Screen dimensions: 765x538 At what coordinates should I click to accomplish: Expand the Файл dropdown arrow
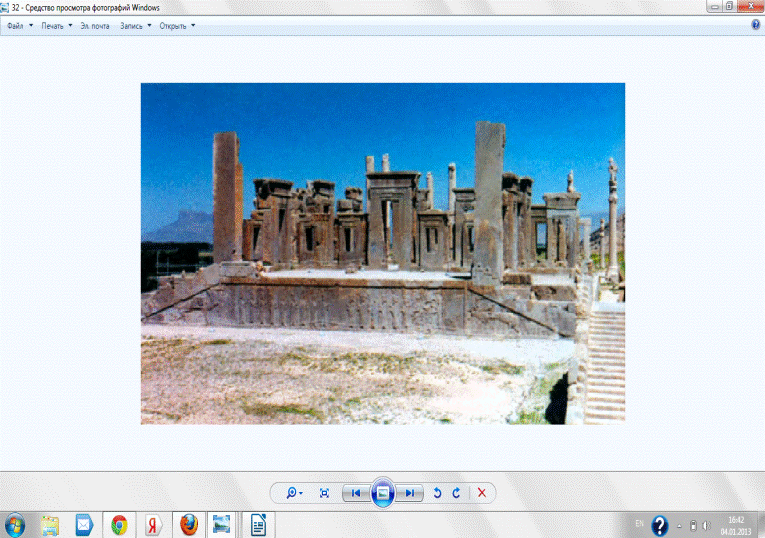pyautogui.click(x=31, y=25)
